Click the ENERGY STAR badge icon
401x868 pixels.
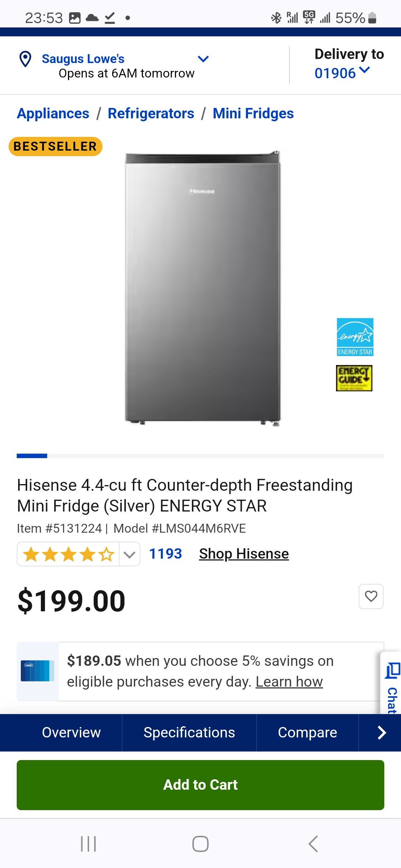click(x=355, y=337)
